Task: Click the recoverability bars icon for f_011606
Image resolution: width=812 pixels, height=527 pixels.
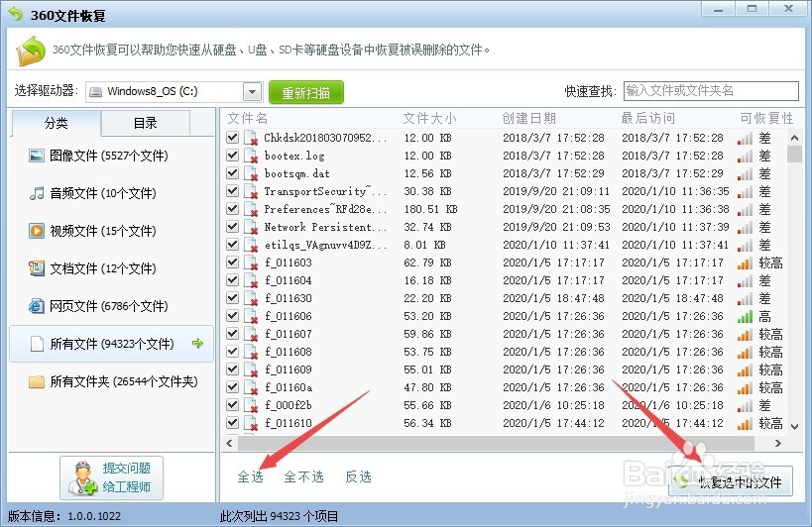Action: click(745, 316)
